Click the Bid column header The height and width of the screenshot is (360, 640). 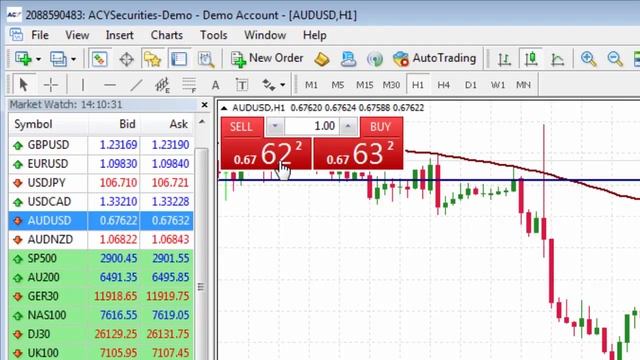(x=114, y=124)
